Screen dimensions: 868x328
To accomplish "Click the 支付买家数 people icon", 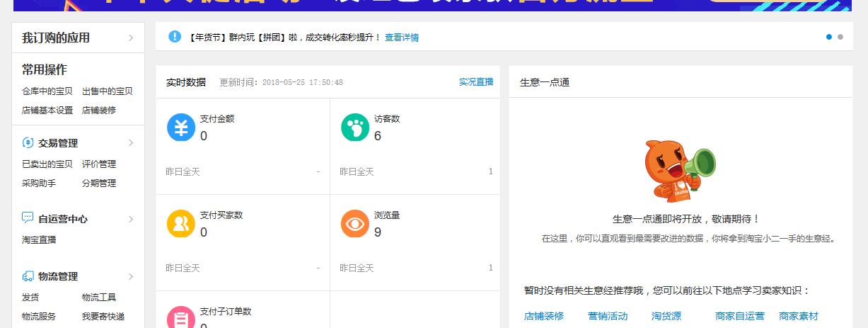I will coord(181,224).
